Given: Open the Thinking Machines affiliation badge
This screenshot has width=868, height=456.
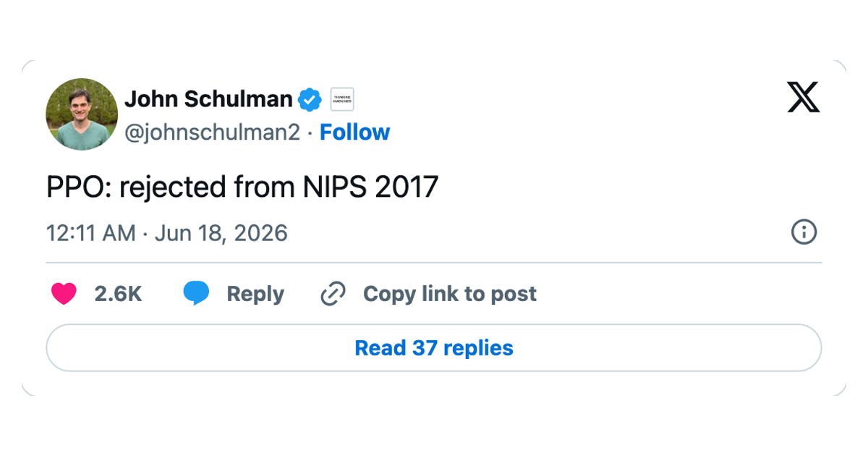Looking at the screenshot, I should point(342,100).
